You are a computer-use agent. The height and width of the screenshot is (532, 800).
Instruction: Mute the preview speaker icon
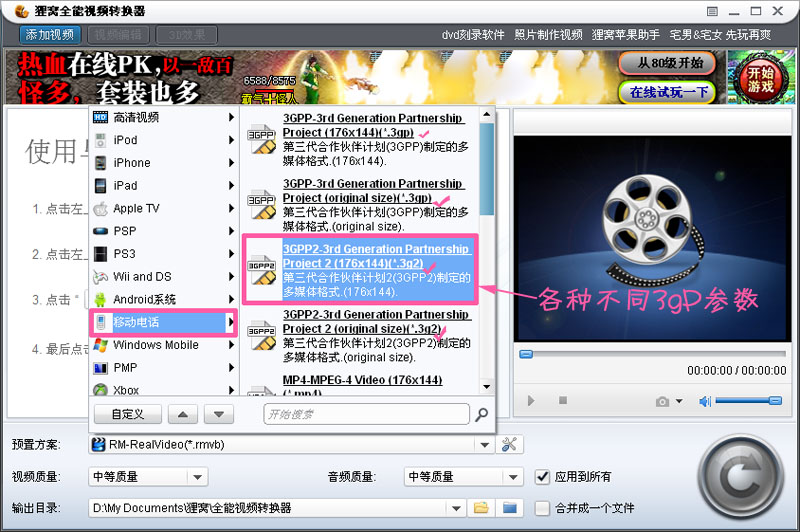pos(705,402)
